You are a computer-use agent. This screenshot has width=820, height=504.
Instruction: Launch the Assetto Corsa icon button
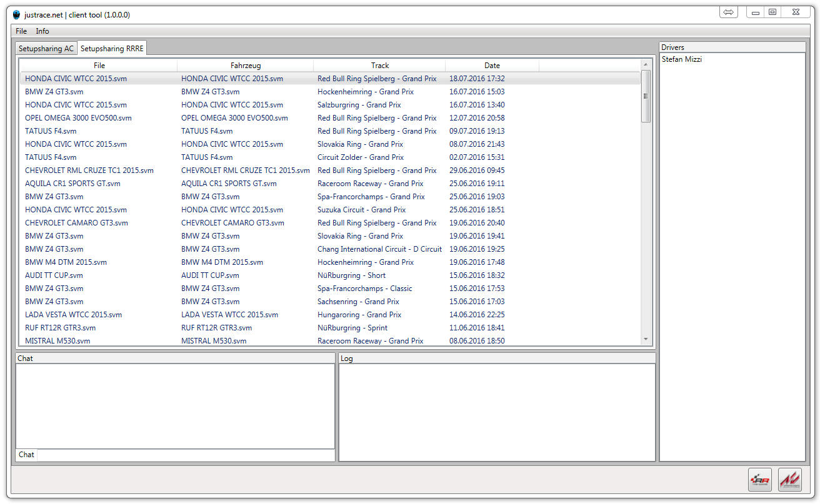coord(790,480)
